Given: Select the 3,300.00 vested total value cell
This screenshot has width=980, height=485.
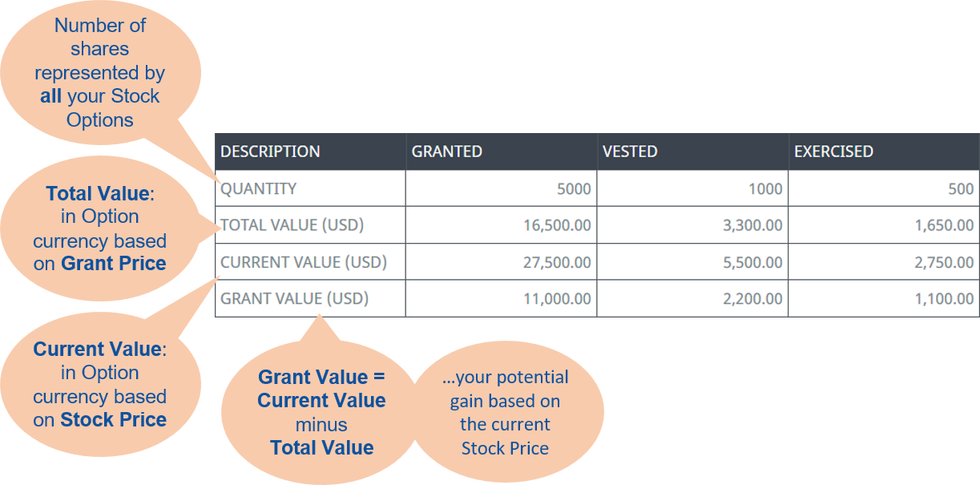Looking at the screenshot, I should [752, 225].
